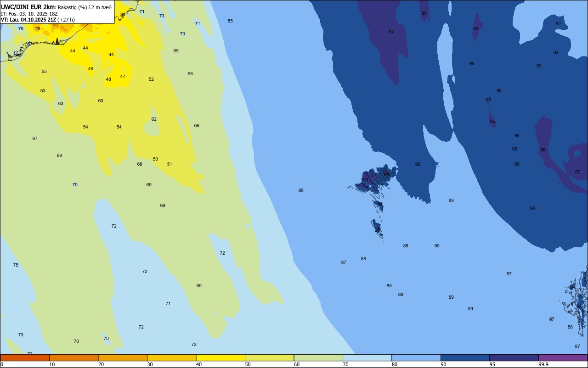Click the map value '53'

43,91
